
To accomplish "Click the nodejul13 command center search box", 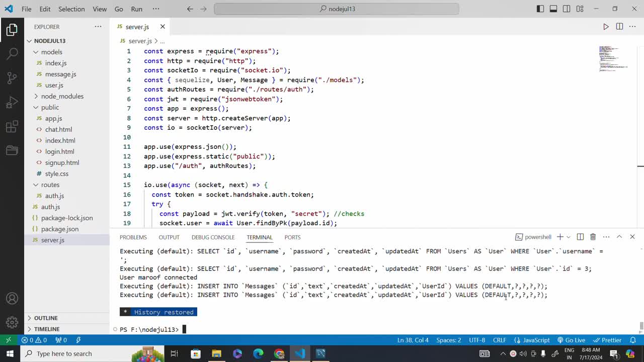I will click(x=336, y=9).
